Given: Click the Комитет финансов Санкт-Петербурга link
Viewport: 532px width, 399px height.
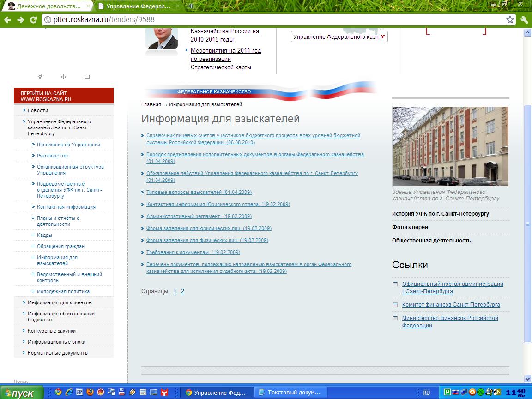Looking at the screenshot, I should [451, 305].
